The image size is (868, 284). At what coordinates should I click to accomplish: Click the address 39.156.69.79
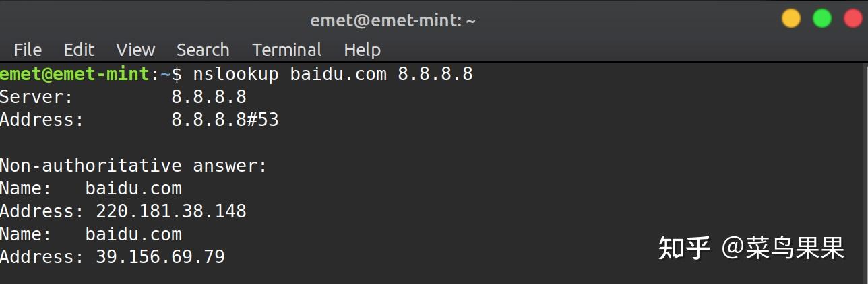[160, 257]
